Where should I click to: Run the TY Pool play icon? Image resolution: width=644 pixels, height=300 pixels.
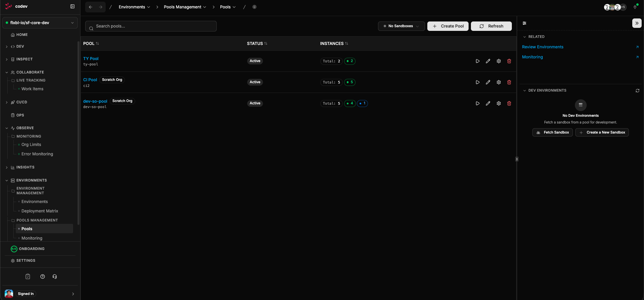[478, 61]
